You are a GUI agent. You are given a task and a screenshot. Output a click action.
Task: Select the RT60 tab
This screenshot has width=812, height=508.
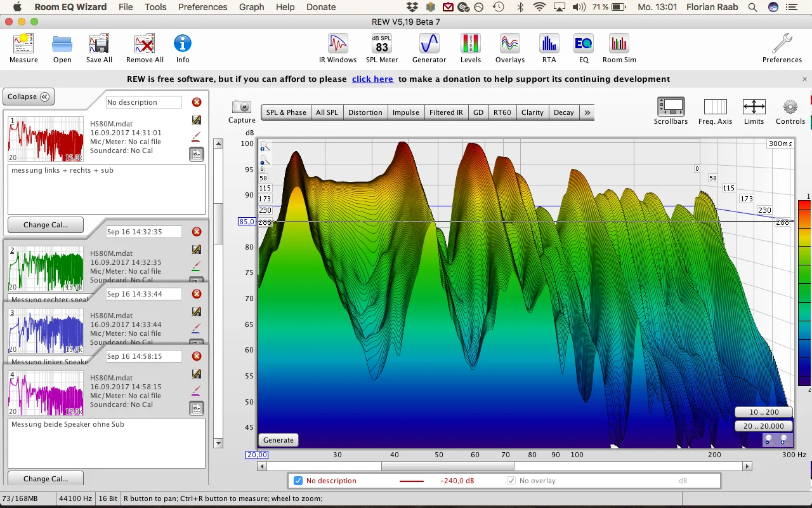pos(502,112)
